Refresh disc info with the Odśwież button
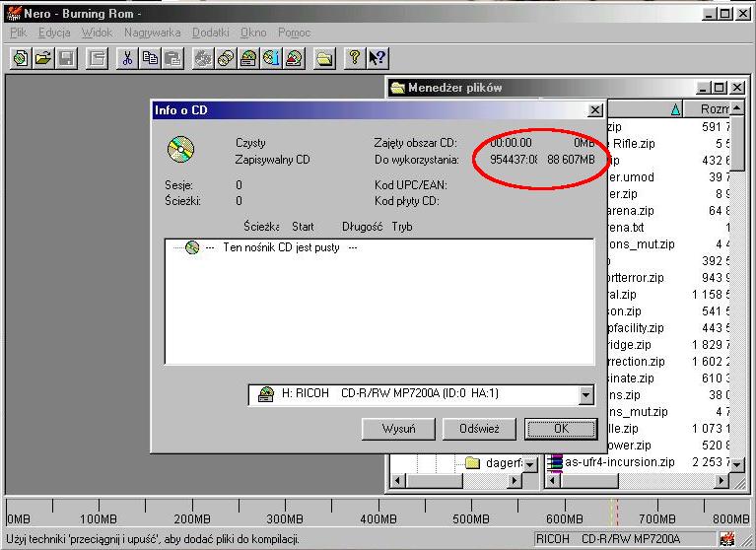The height and width of the screenshot is (550, 756). 479,429
